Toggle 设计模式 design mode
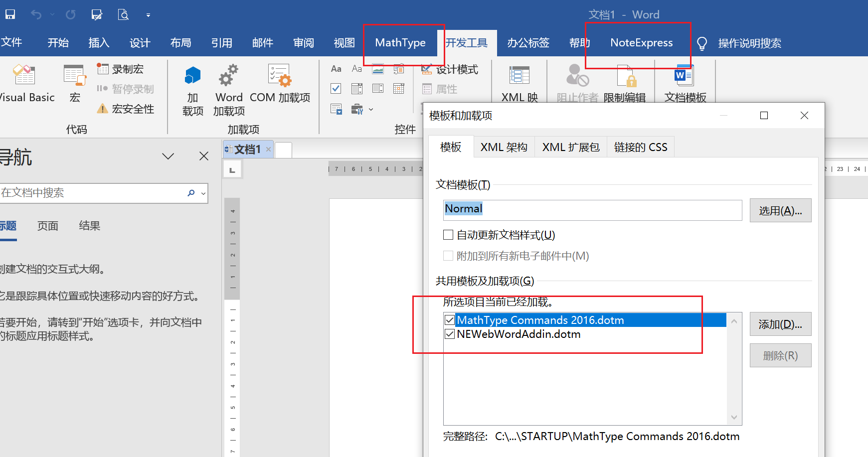The image size is (868, 457). [449, 69]
